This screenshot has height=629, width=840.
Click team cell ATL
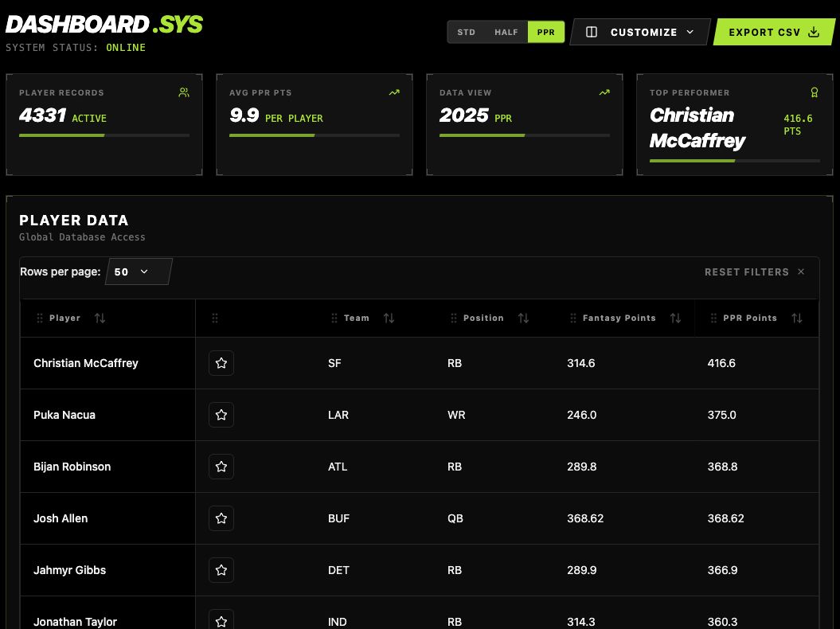(338, 467)
